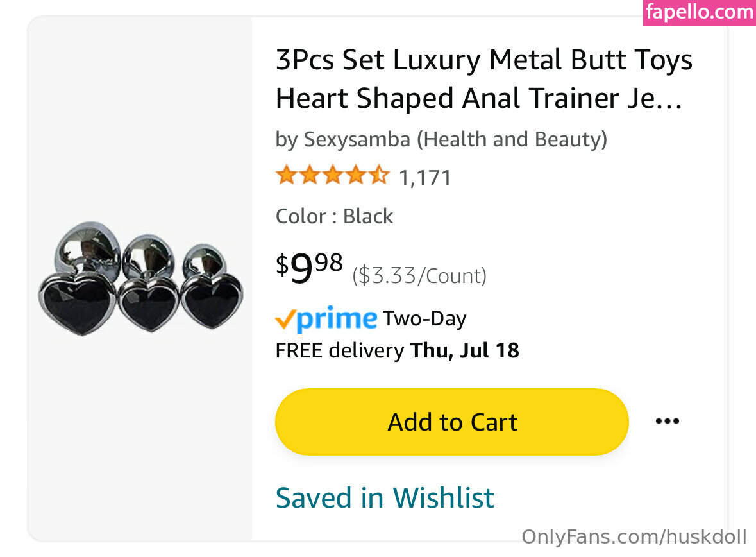756x557 pixels.
Task: Click the Prime logo
Action: pos(326,319)
